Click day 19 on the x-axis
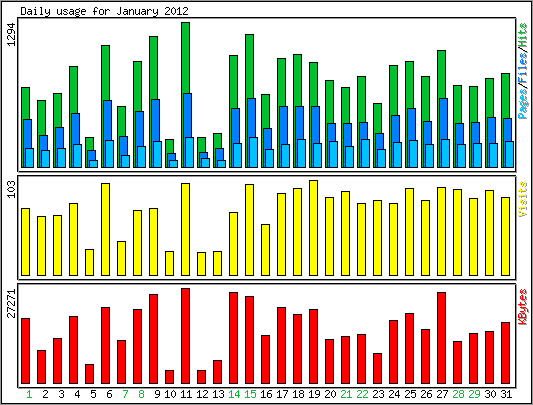Image resolution: width=533 pixels, height=405 pixels. point(314,394)
